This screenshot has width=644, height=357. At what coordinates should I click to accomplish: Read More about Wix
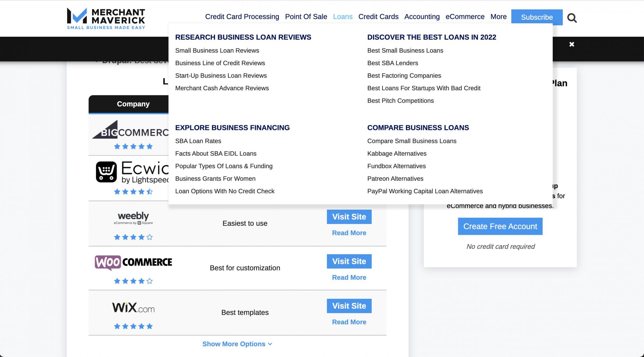tap(349, 322)
